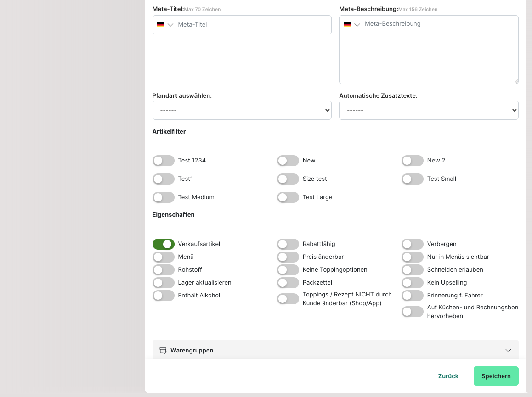Click the Zurück link
This screenshot has width=532, height=397.
448,376
